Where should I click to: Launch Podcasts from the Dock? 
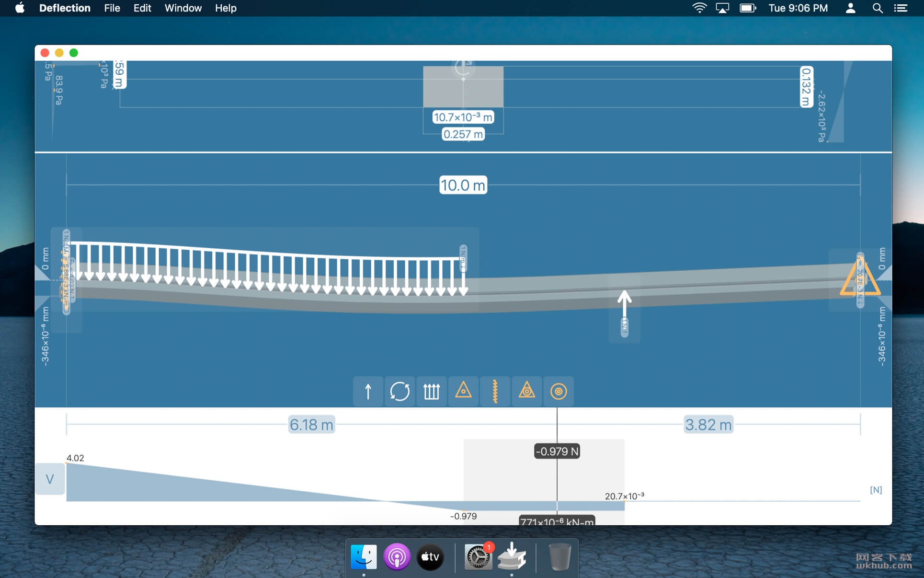pos(397,557)
